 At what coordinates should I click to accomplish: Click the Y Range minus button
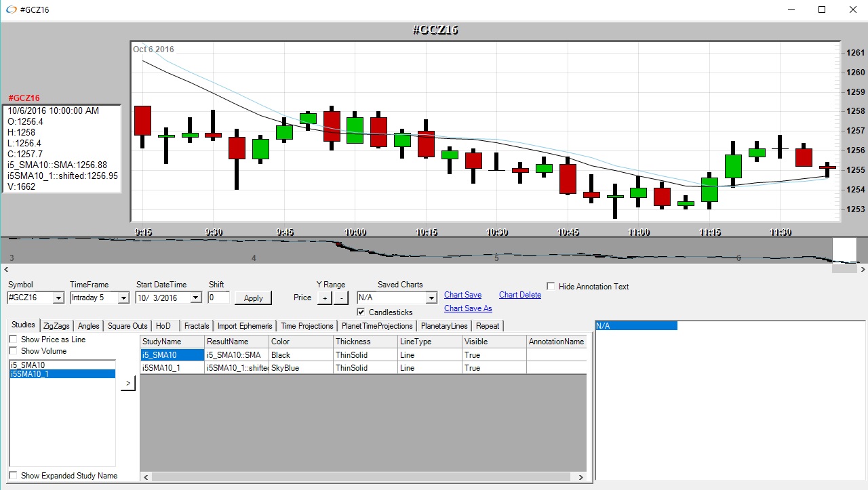pyautogui.click(x=342, y=298)
